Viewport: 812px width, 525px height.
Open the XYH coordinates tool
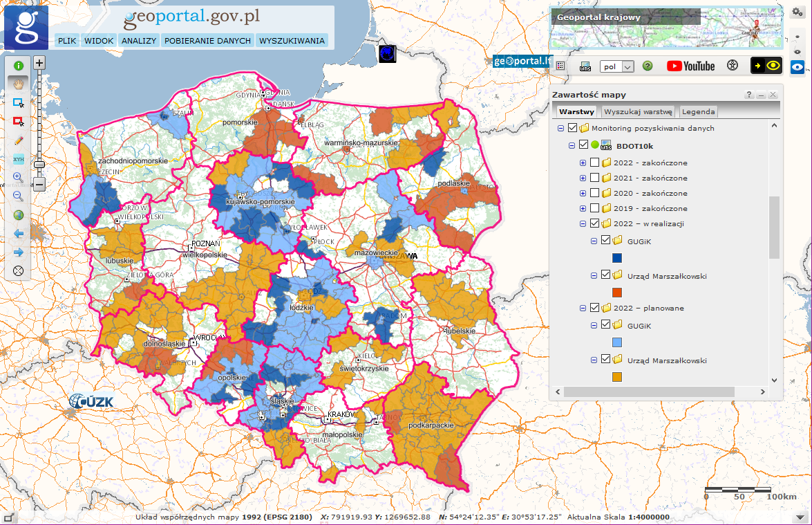19,159
